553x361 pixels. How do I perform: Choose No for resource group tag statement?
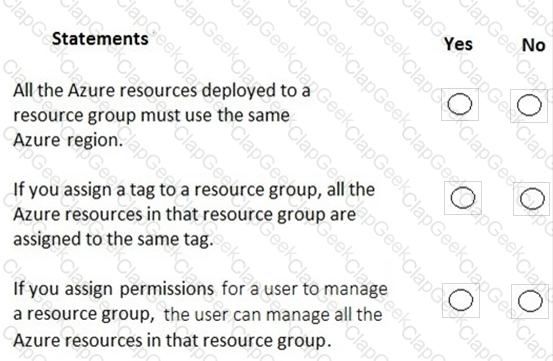click(x=532, y=199)
